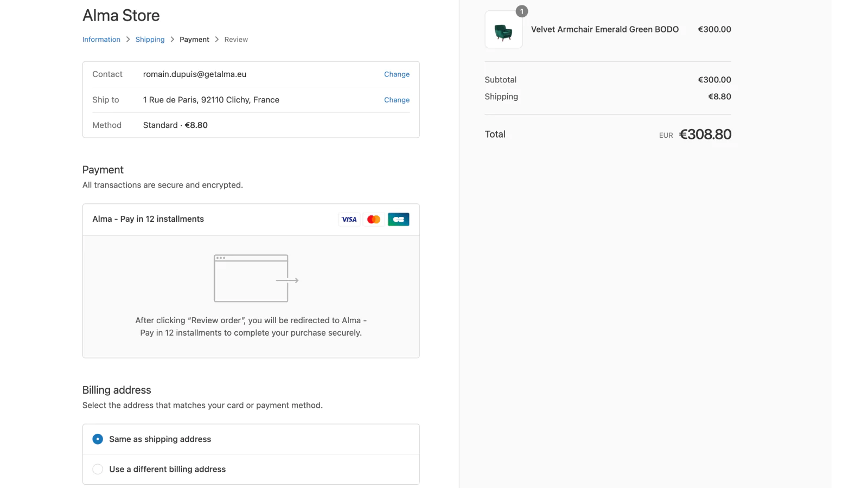Click the chevron between Information and Shipping
This screenshot has height=488, width=868.
coord(128,40)
